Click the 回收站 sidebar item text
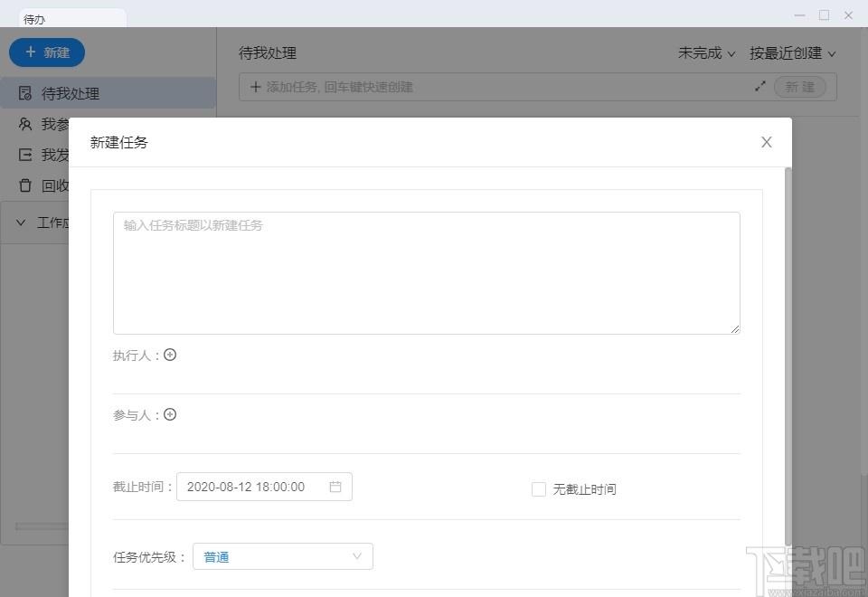The height and width of the screenshot is (597, 868). pyautogui.click(x=55, y=185)
